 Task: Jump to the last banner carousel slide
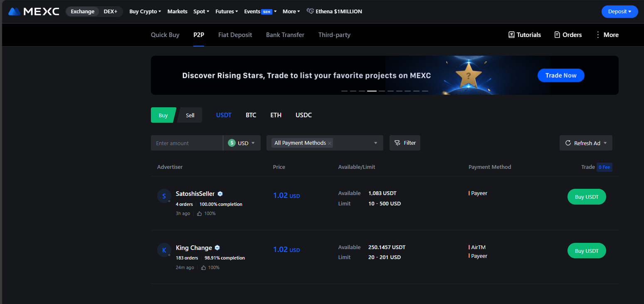point(425,91)
